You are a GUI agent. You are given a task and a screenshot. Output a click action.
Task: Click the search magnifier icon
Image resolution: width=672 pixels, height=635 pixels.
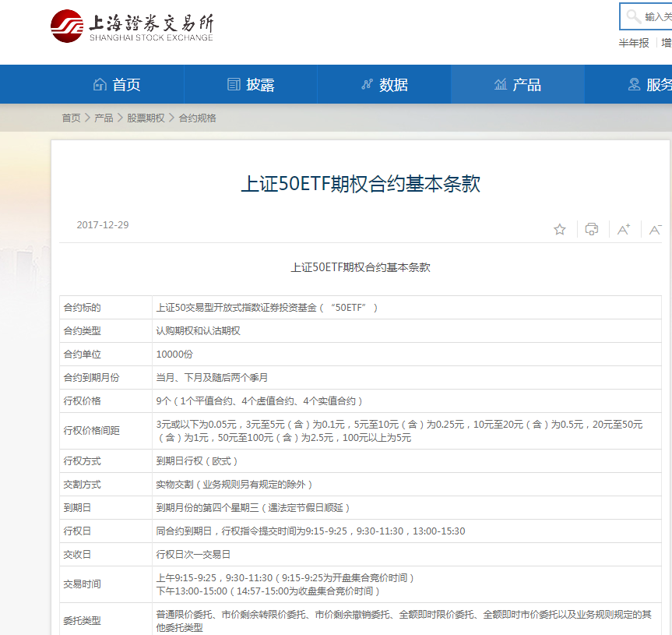pyautogui.click(x=633, y=16)
